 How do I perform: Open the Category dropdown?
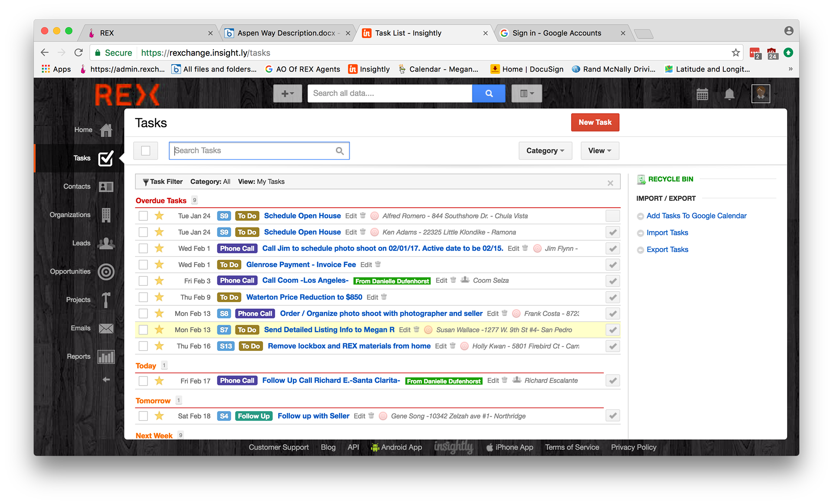click(545, 151)
